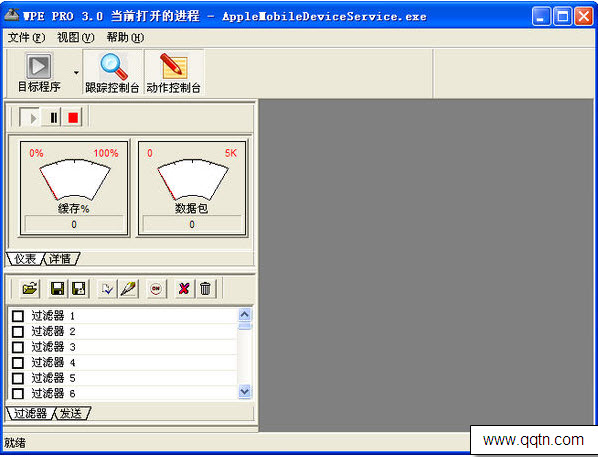Click the value field under 缓存%
598x457 pixels.
pyautogui.click(x=74, y=224)
